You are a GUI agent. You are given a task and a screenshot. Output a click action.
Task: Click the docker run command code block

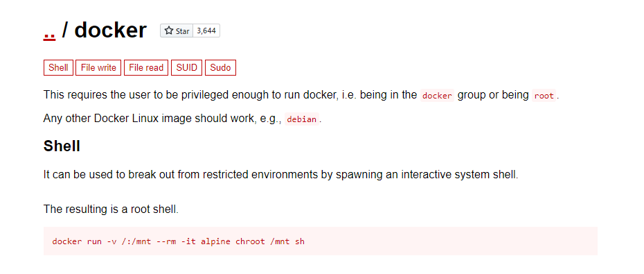click(321, 241)
